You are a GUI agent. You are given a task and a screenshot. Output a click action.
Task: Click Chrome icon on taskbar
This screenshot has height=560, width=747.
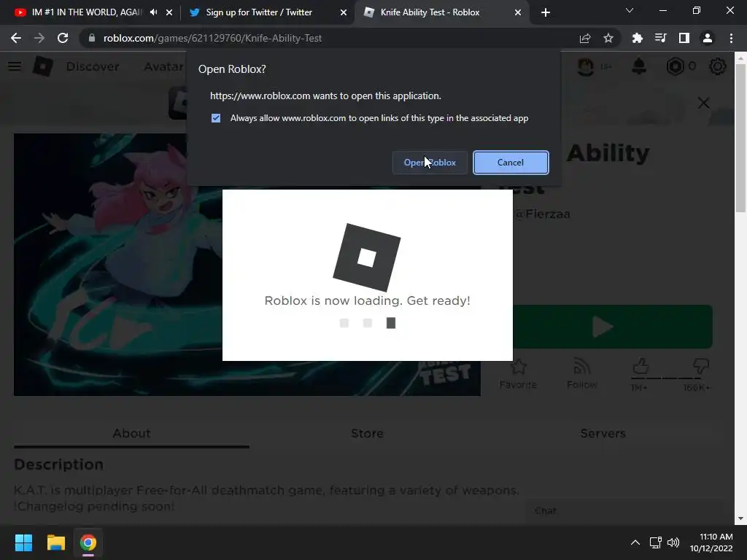pyautogui.click(x=88, y=542)
